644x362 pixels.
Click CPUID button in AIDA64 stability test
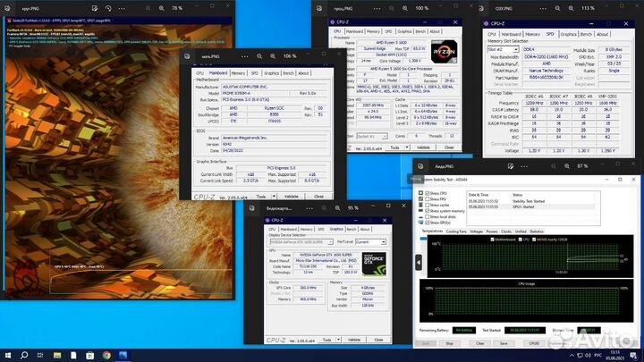point(534,343)
